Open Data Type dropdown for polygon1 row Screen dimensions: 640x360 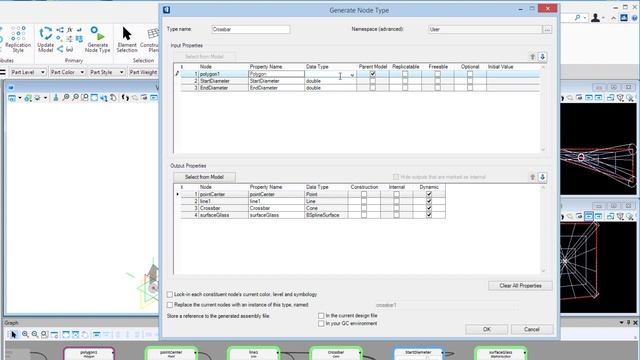tap(352, 74)
